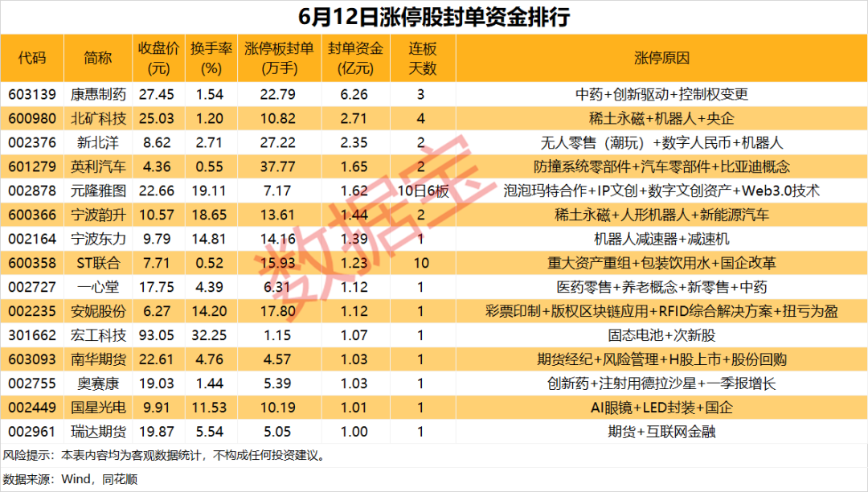Select stock code 002878
The width and height of the screenshot is (868, 492).
tap(32, 191)
